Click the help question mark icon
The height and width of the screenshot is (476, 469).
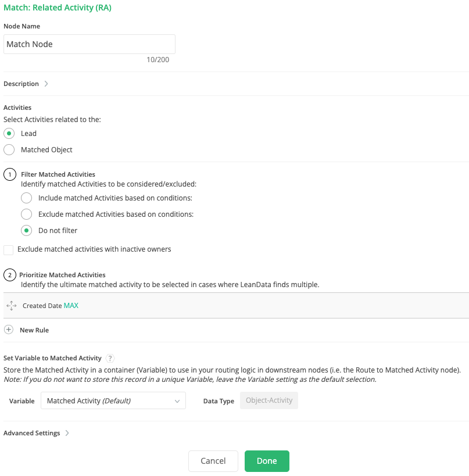[110, 358]
